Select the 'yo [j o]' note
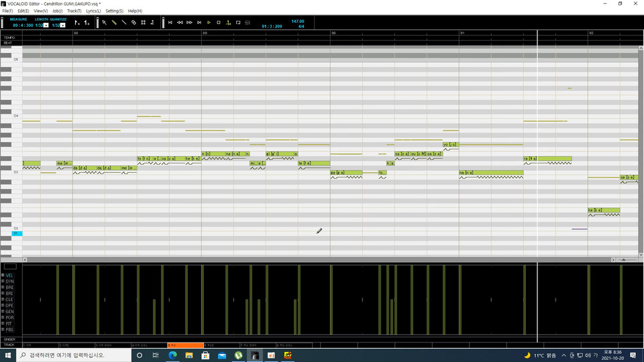 pos(451,145)
